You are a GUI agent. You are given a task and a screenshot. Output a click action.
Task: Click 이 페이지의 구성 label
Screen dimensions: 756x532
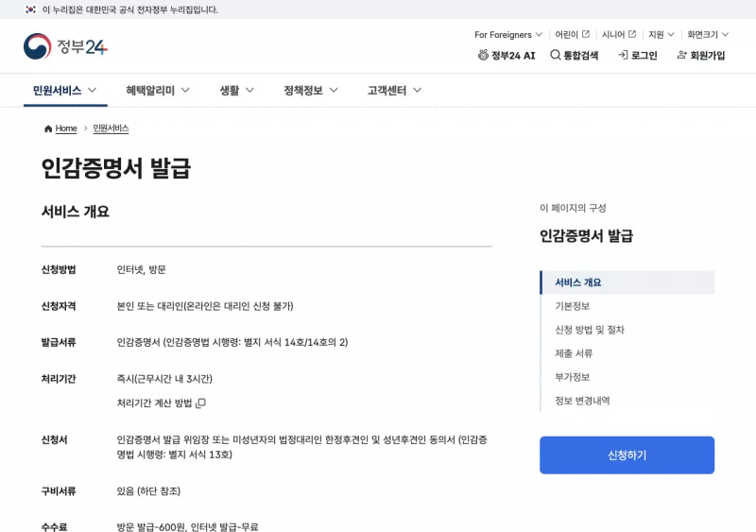[573, 208]
